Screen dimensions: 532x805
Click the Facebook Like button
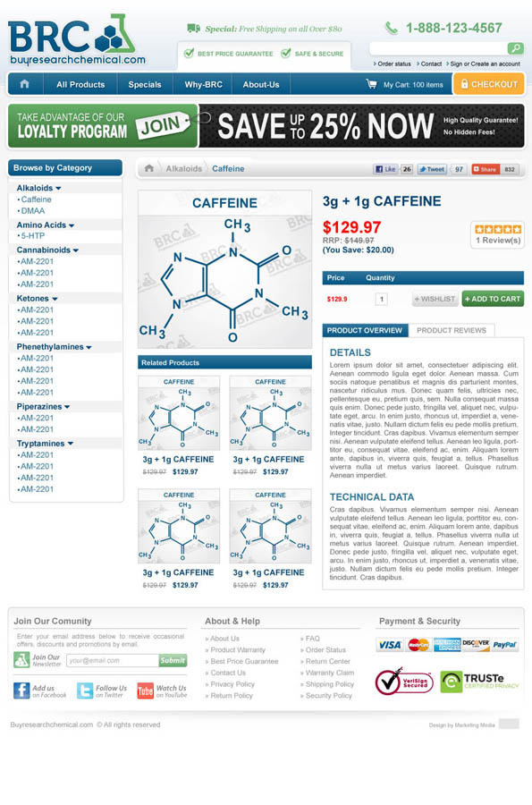[x=385, y=169]
